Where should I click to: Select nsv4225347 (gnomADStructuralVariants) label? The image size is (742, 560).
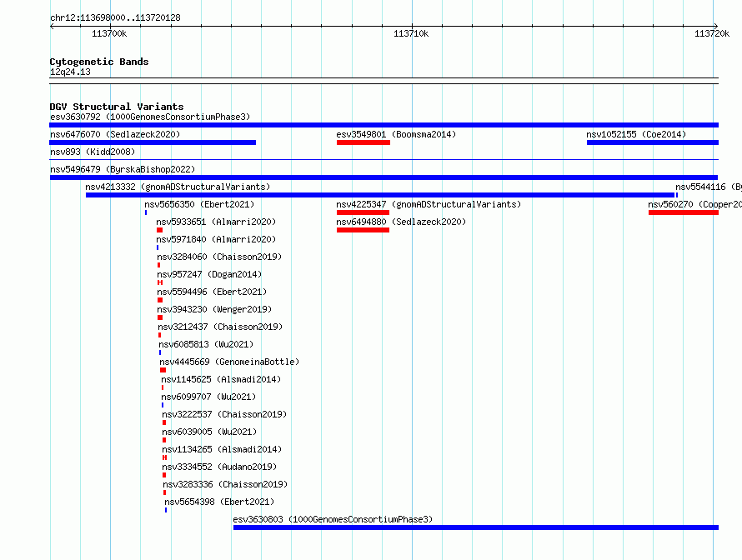click(429, 204)
